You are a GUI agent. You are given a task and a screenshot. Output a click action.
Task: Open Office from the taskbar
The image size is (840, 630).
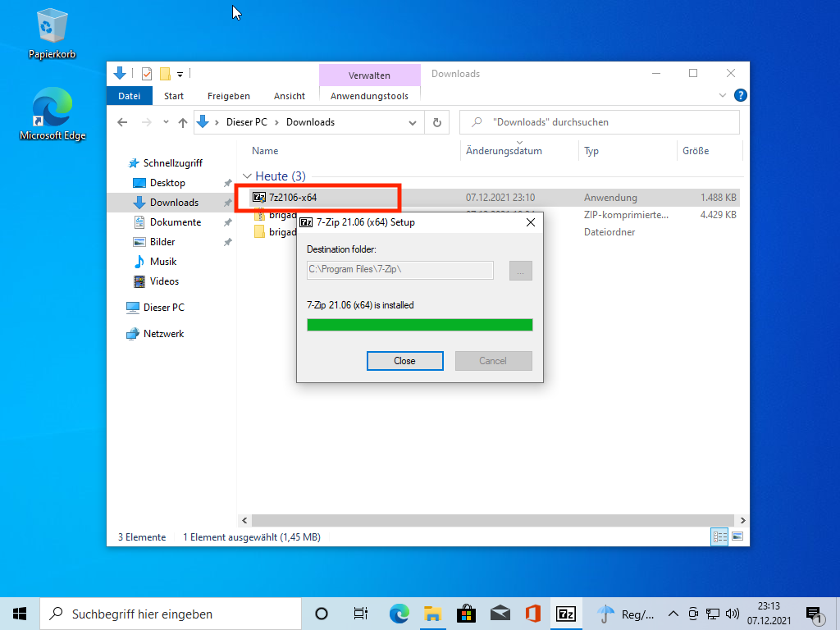click(x=533, y=614)
